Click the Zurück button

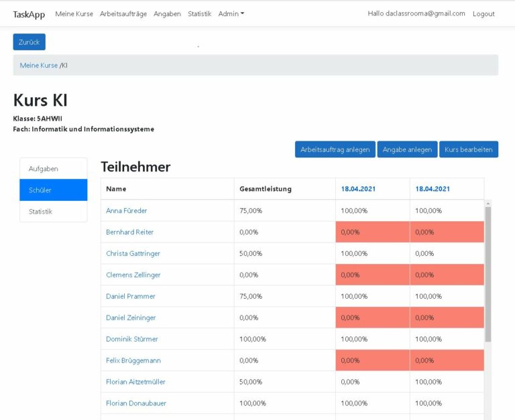pos(30,42)
